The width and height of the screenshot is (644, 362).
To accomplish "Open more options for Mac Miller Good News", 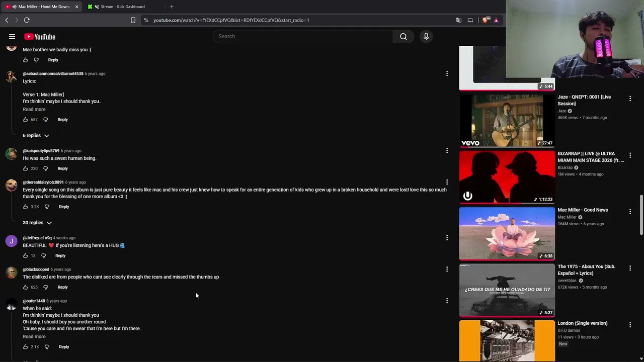I will pos(630,212).
